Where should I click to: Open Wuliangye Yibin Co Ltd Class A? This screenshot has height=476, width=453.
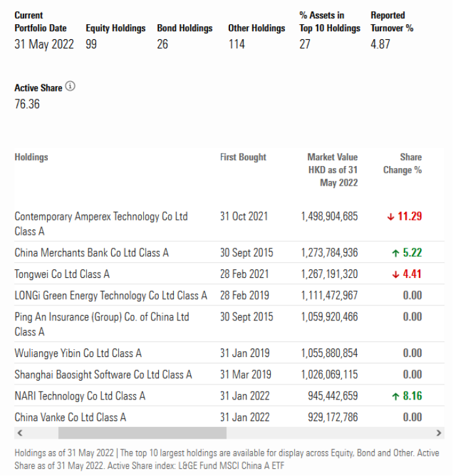coord(78,354)
